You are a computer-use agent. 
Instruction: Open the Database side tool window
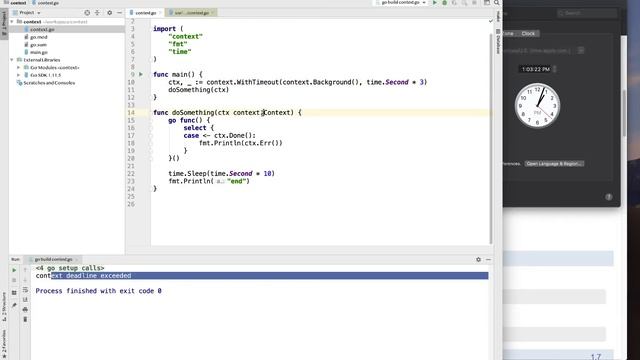tap(498, 41)
